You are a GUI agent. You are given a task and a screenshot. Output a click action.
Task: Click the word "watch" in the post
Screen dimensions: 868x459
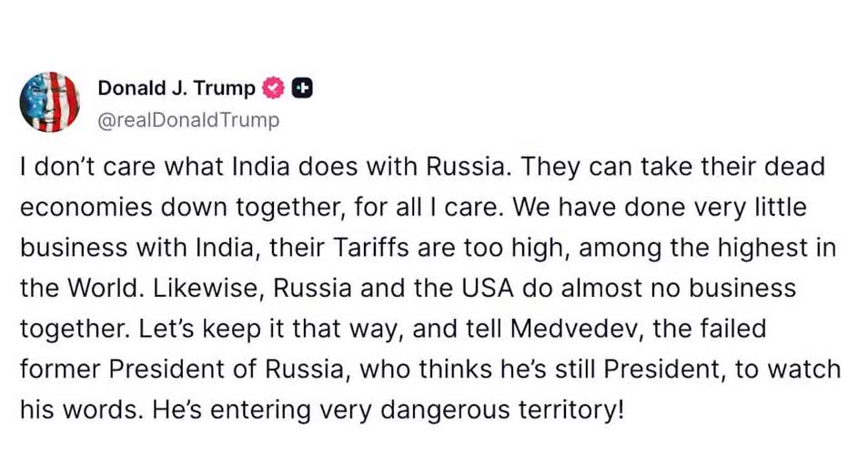pyautogui.click(x=805, y=369)
